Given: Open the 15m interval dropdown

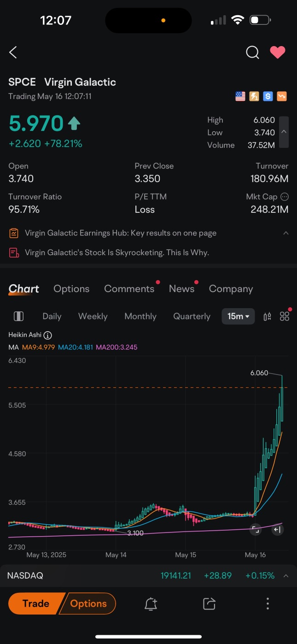Looking at the screenshot, I should pos(238,316).
